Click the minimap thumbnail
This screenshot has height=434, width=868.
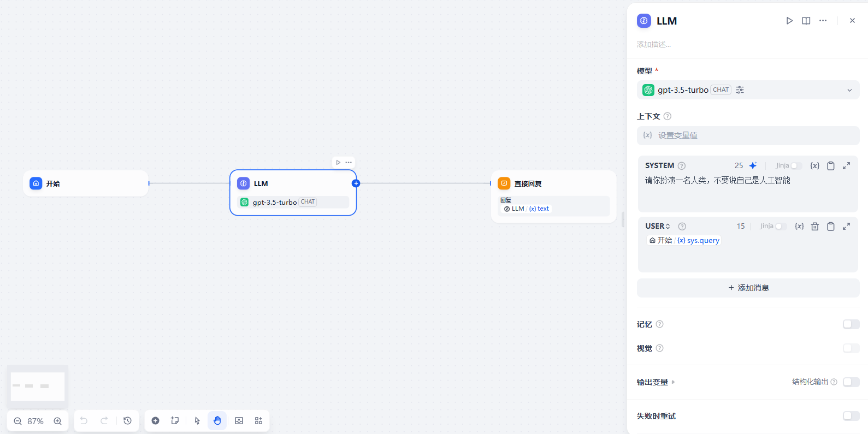(x=38, y=387)
